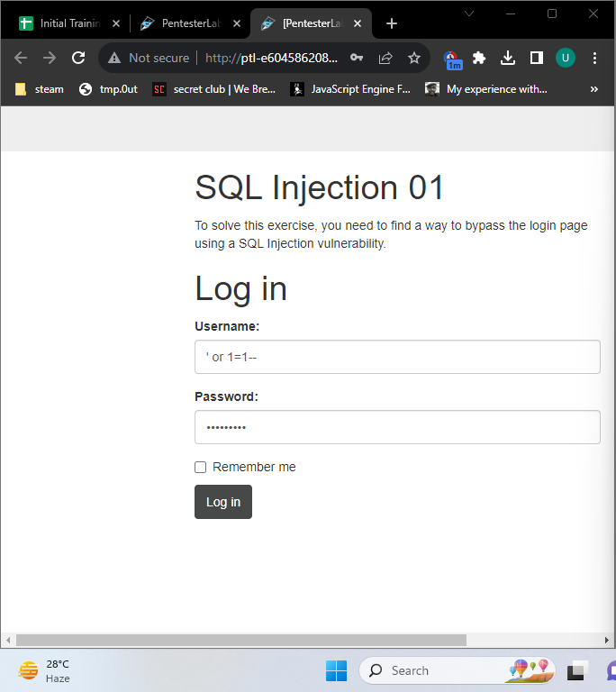This screenshot has width=616, height=692.
Task: Check the Remember me checkbox
Action: point(201,467)
